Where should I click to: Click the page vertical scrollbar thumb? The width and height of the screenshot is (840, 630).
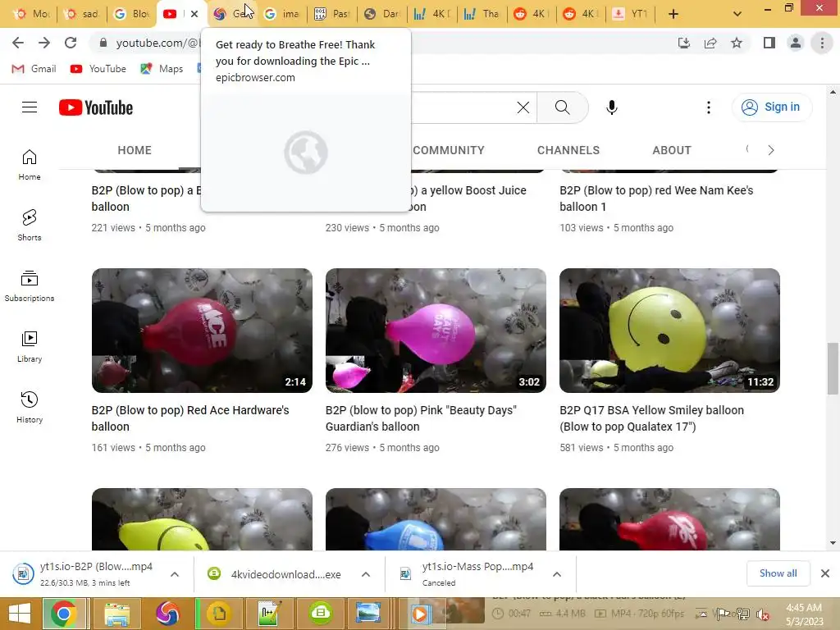pos(833,369)
